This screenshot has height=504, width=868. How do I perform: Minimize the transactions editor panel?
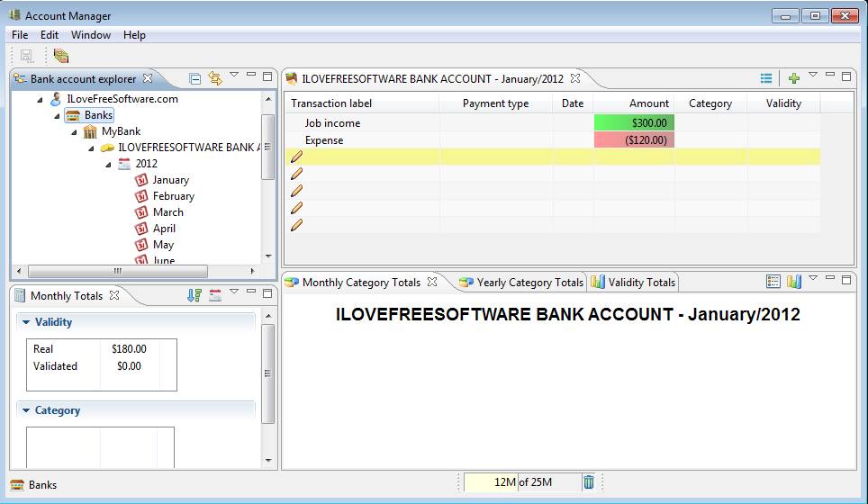coord(830,74)
